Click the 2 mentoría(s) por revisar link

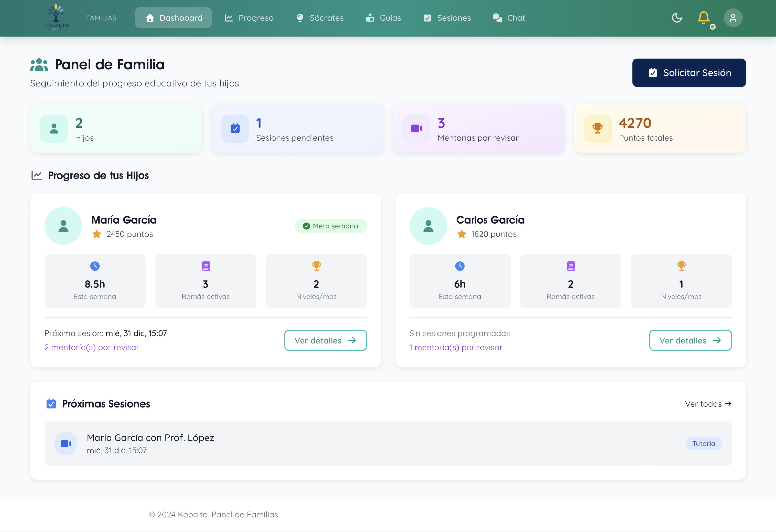92,347
